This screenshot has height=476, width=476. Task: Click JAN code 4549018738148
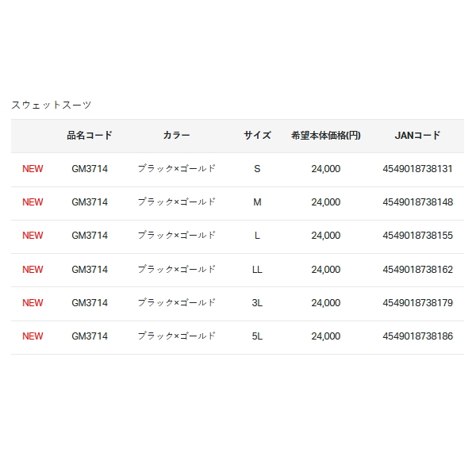click(418, 202)
